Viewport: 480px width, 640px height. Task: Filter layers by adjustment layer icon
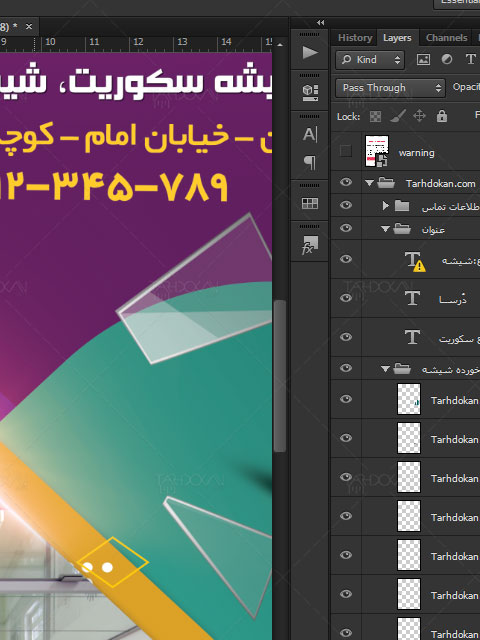click(x=447, y=60)
